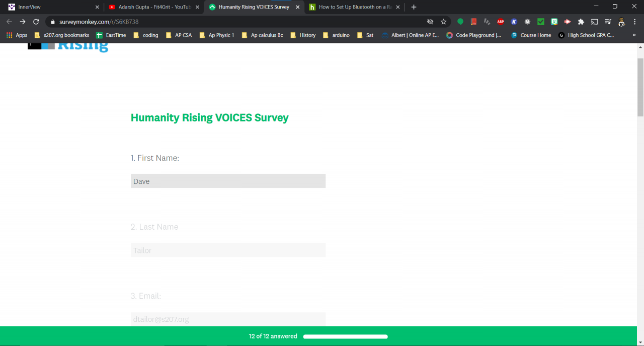Click the crossed-out eye icon in address bar
644x346 pixels.
[x=430, y=22]
